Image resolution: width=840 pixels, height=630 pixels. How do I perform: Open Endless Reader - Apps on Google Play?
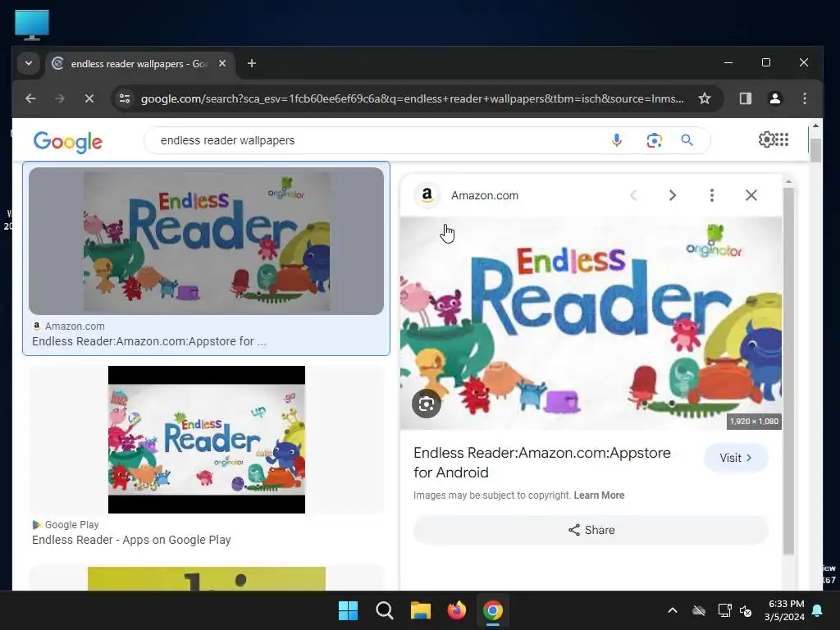pos(131,540)
